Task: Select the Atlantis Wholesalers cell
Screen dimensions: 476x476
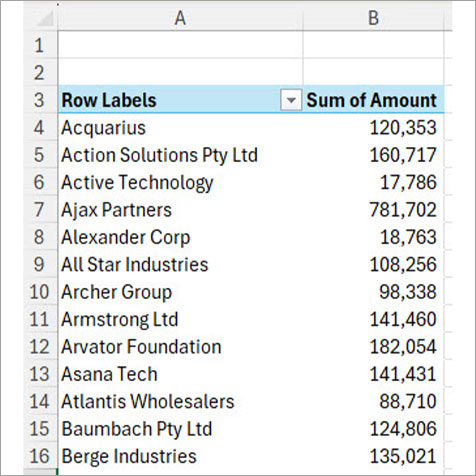Action: 180,401
